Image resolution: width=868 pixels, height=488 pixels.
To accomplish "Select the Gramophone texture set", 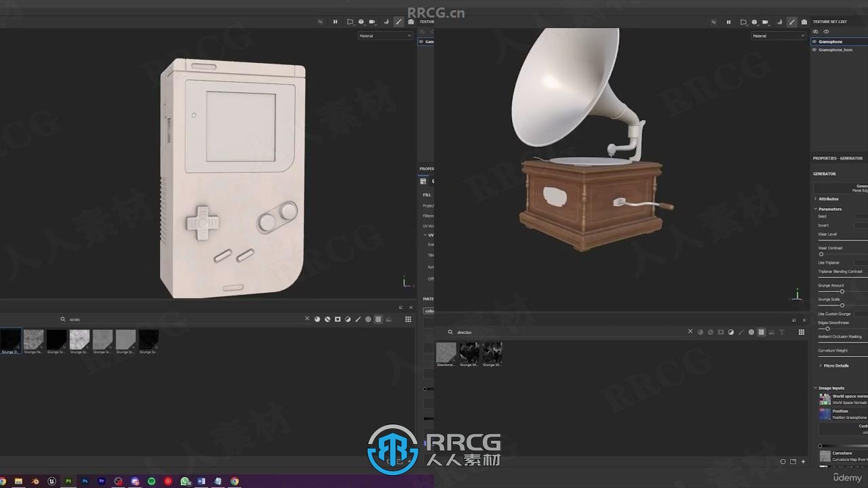I will [841, 41].
